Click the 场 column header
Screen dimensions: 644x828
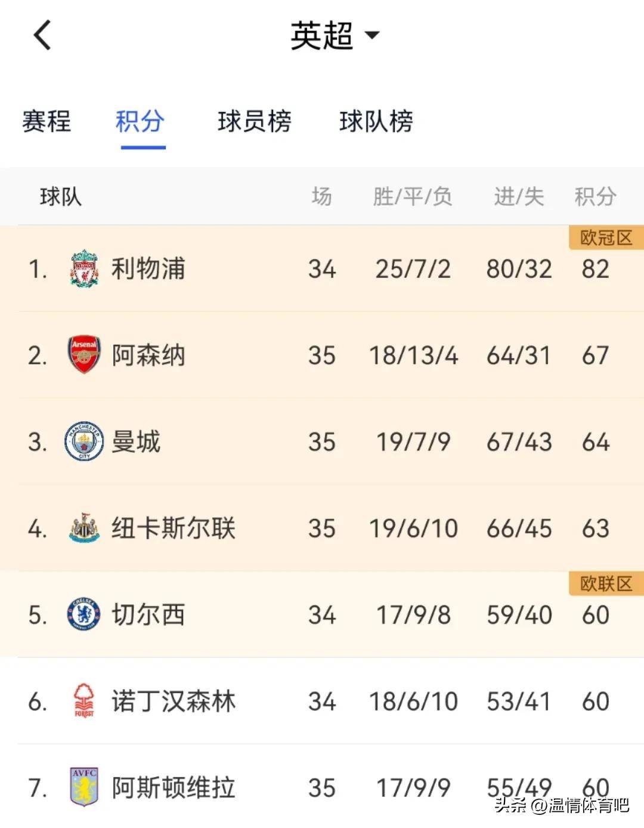322,197
